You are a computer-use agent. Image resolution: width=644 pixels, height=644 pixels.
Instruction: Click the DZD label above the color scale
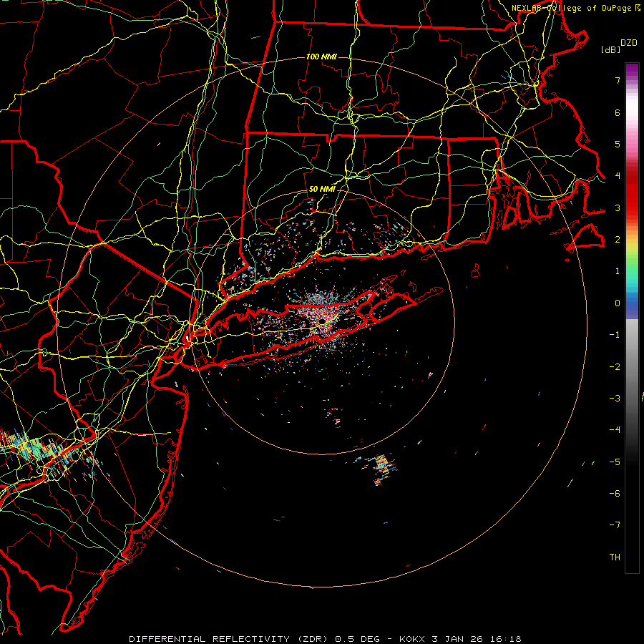[629, 43]
